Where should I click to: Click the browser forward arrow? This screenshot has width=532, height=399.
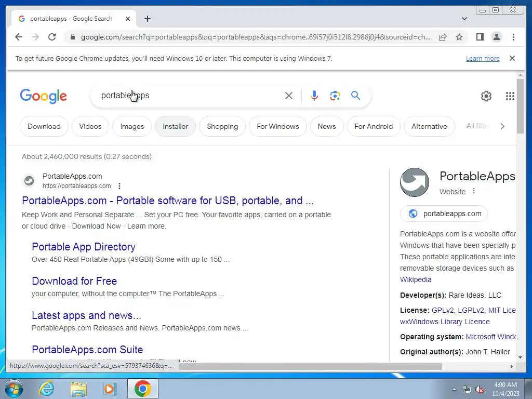(35, 37)
